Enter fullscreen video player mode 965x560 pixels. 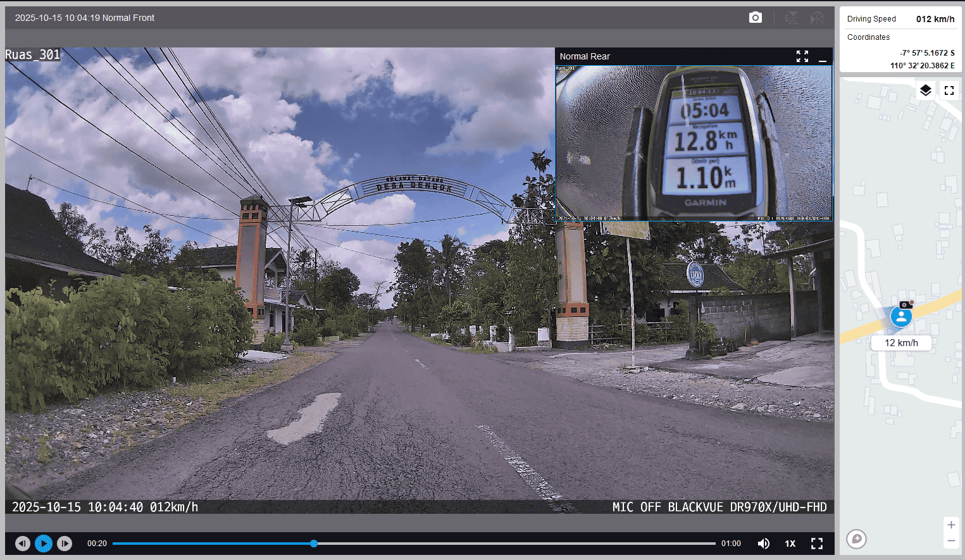click(817, 544)
